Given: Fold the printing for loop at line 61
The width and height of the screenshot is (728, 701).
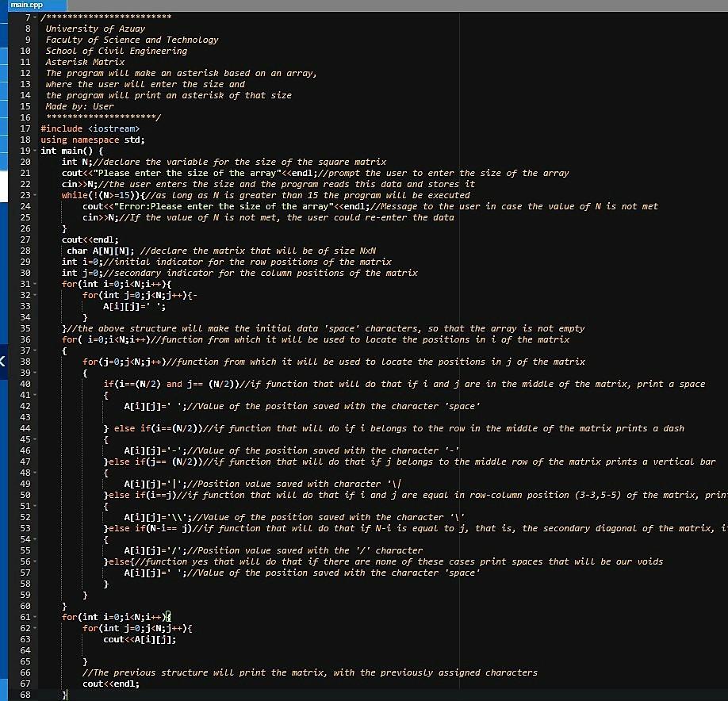Looking at the screenshot, I should [x=35, y=618].
